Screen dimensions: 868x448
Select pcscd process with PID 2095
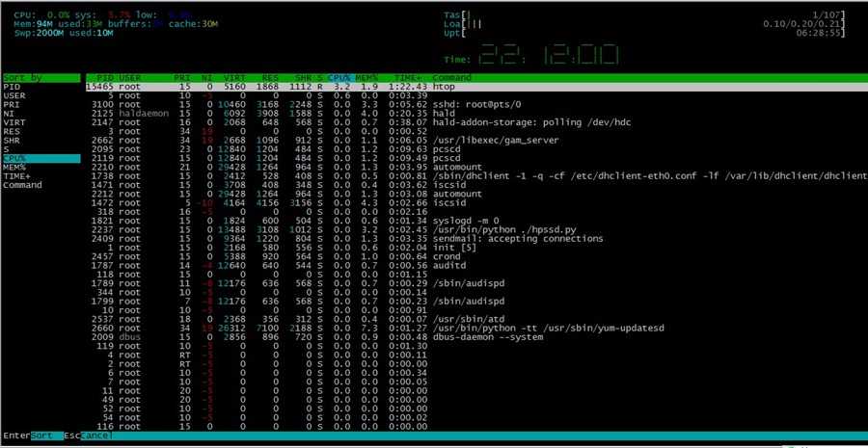click(476, 149)
